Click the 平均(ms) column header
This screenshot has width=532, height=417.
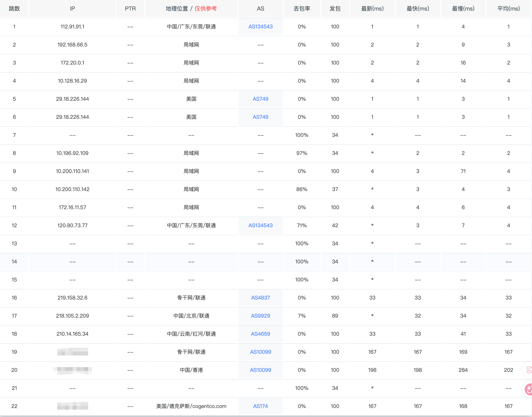(508, 9)
